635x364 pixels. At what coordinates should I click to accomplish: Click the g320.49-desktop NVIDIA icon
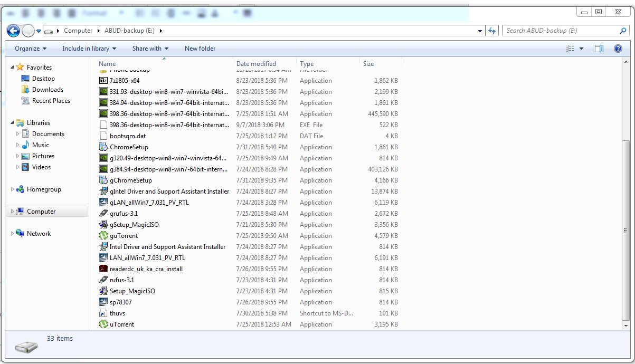[x=103, y=158]
